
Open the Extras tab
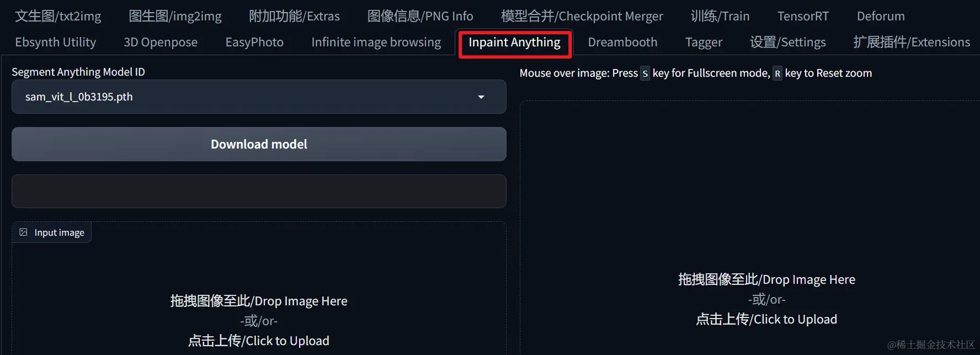click(x=294, y=16)
